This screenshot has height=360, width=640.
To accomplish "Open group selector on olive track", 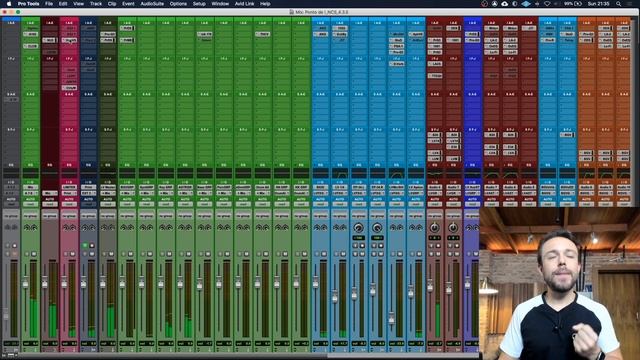I will [x=108, y=215].
